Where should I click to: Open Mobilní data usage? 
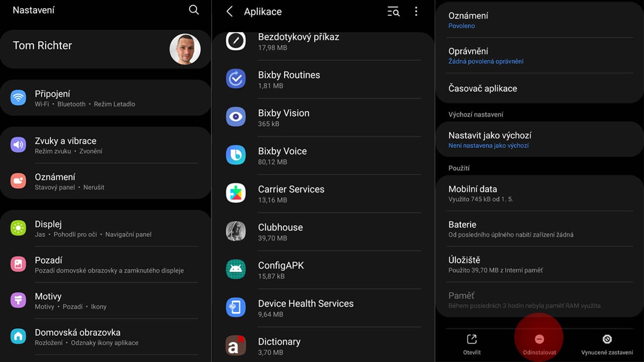pos(539,194)
